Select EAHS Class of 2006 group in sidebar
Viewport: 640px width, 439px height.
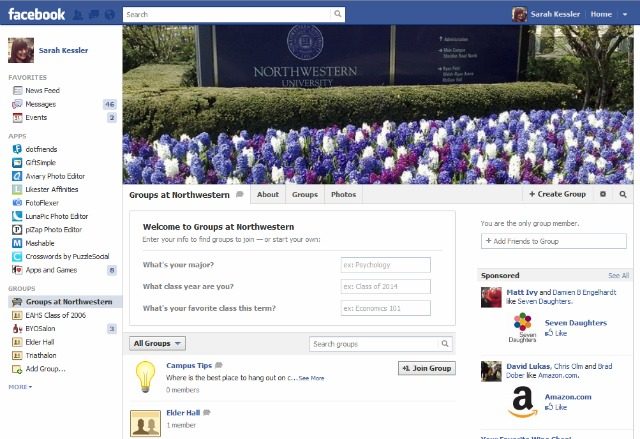pos(55,315)
